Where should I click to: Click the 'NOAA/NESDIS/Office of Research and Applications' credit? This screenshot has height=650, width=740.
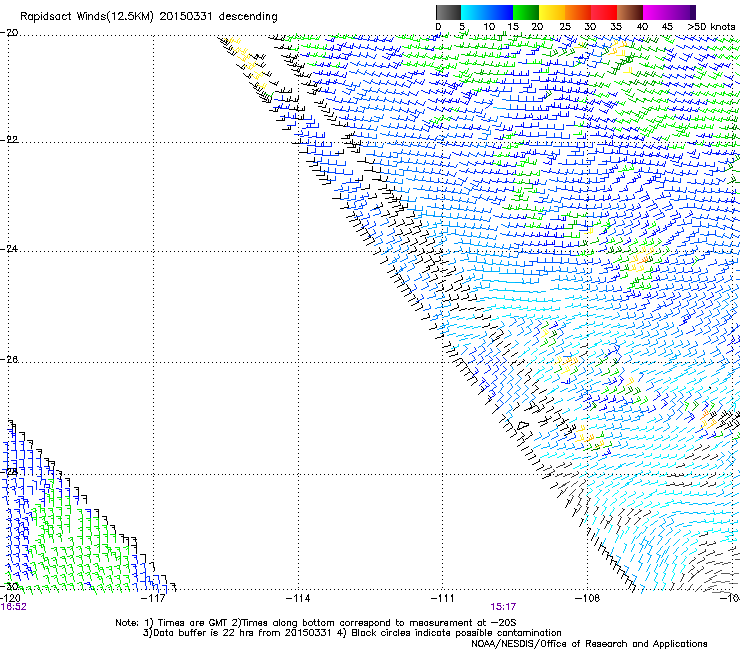(589, 644)
